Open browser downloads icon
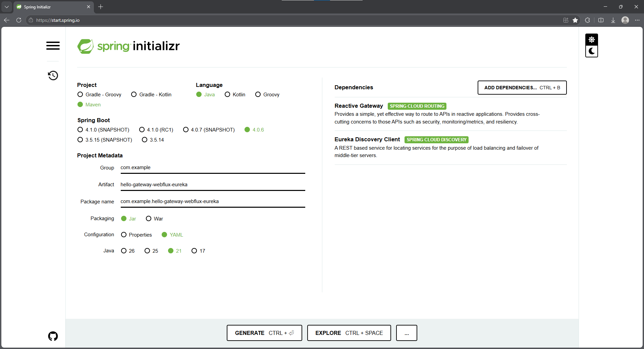The height and width of the screenshot is (349, 644). (x=613, y=20)
